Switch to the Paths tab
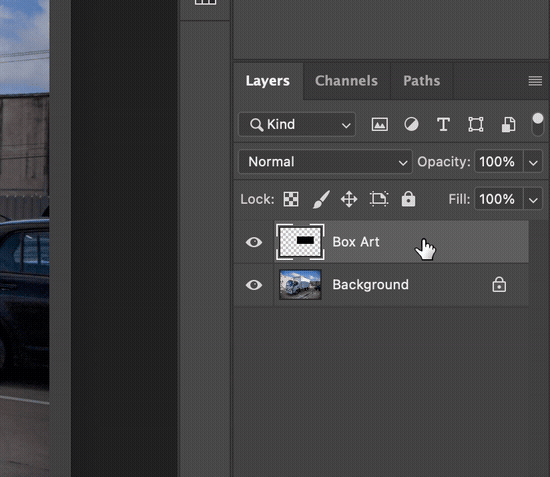The width and height of the screenshot is (550, 477). [422, 81]
